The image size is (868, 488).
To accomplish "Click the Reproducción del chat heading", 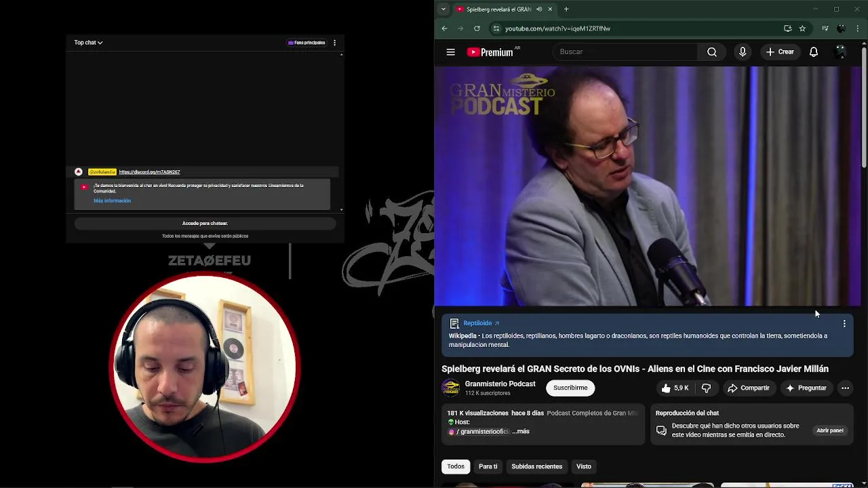I will 687,413.
